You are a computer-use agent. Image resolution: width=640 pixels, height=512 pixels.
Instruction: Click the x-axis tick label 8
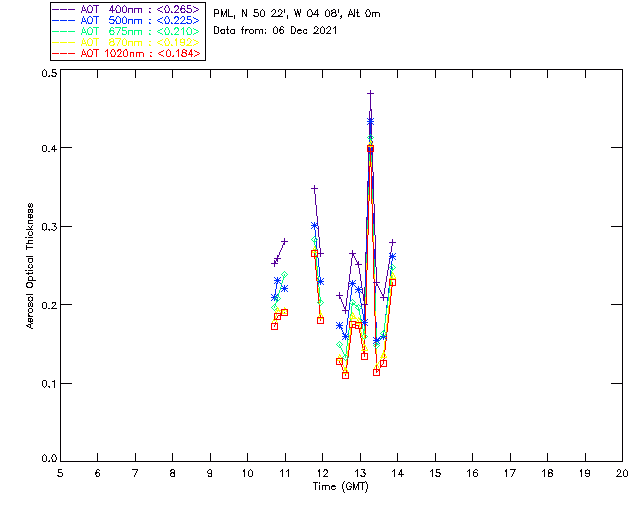pyautogui.click(x=173, y=473)
